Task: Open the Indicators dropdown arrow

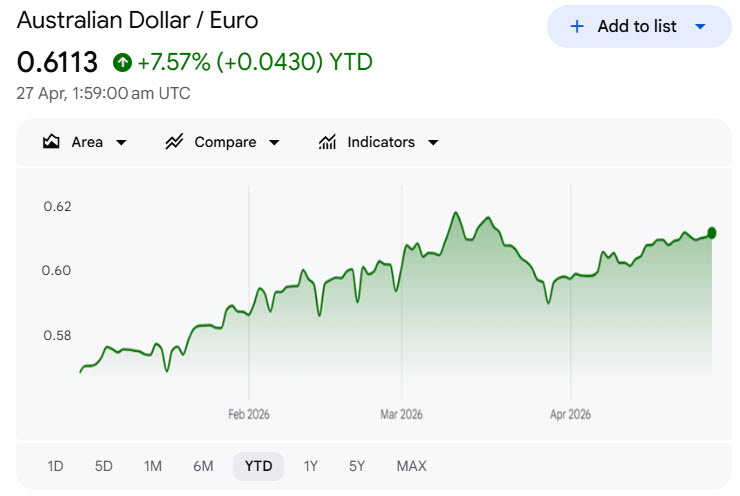Action: point(433,143)
